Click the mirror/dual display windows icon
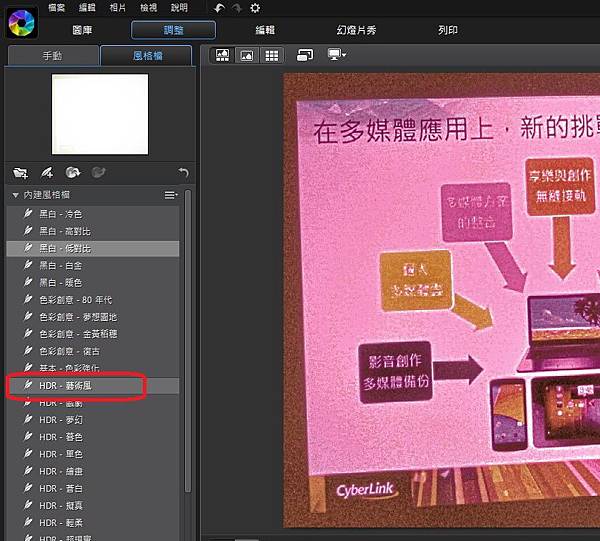The width and height of the screenshot is (600, 541). 305,55
